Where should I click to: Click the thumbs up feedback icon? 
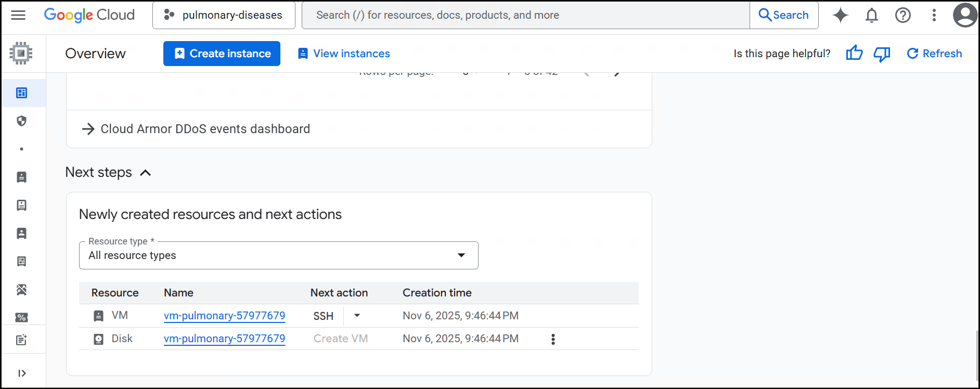click(854, 54)
